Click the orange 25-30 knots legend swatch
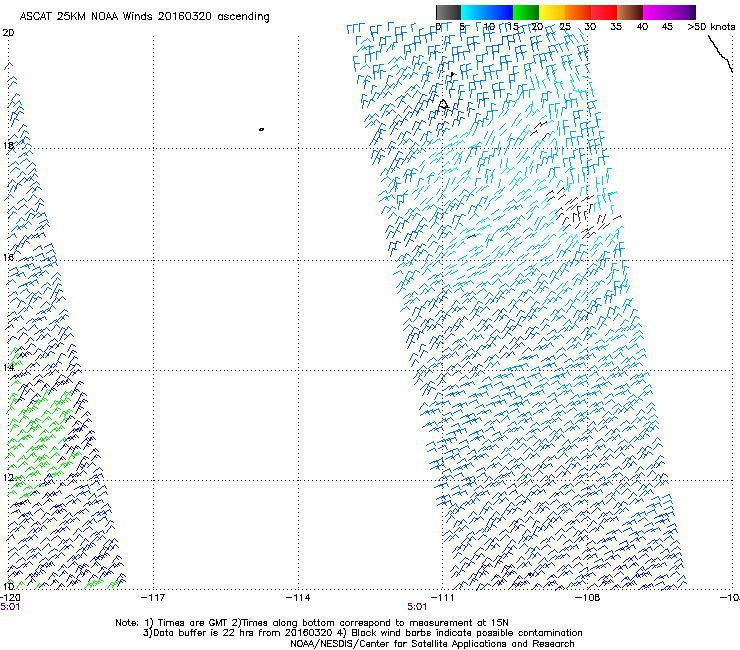The width and height of the screenshot is (740, 650). [x=578, y=12]
